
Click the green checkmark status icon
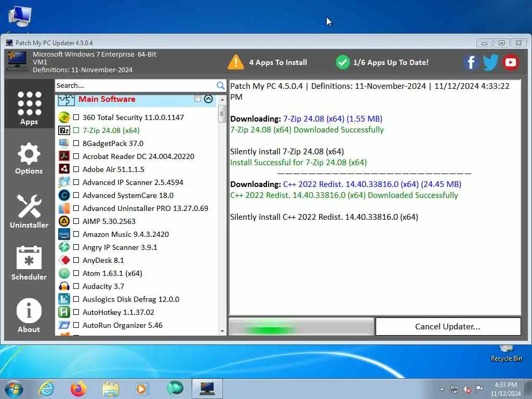[x=343, y=62]
